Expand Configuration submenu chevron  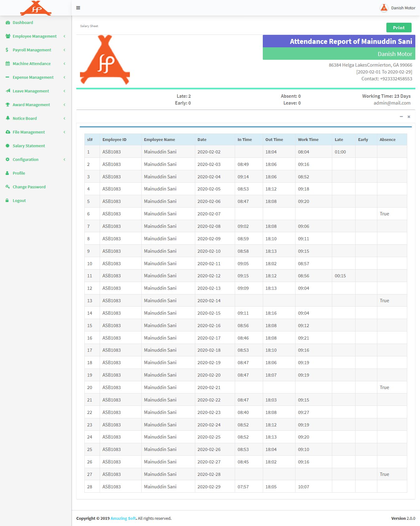[x=64, y=159]
